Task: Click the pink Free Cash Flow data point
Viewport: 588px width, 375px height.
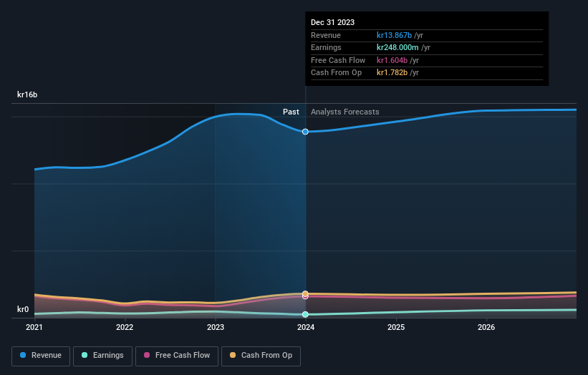Action: point(305,297)
